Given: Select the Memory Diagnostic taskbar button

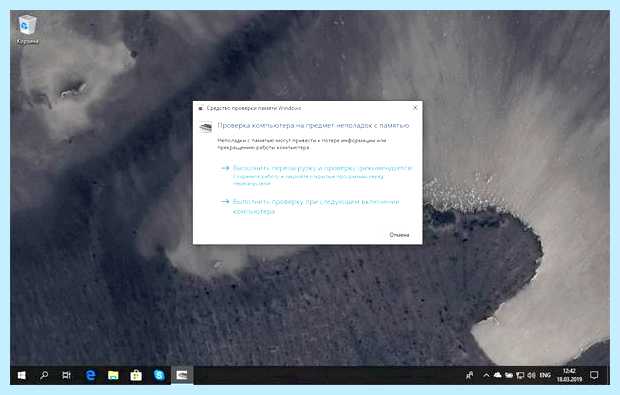Looking at the screenshot, I should pos(182,375).
